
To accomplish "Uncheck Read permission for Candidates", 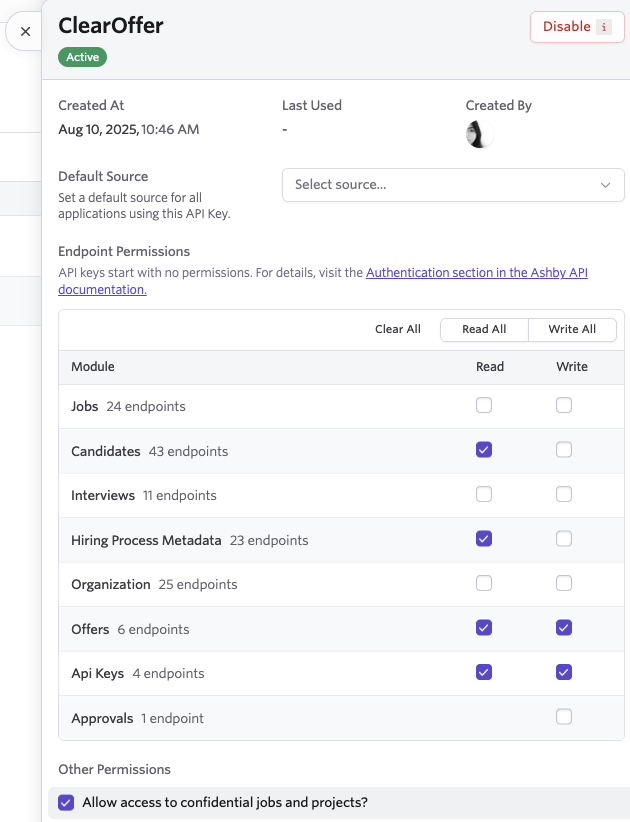I will pyautogui.click(x=484, y=450).
